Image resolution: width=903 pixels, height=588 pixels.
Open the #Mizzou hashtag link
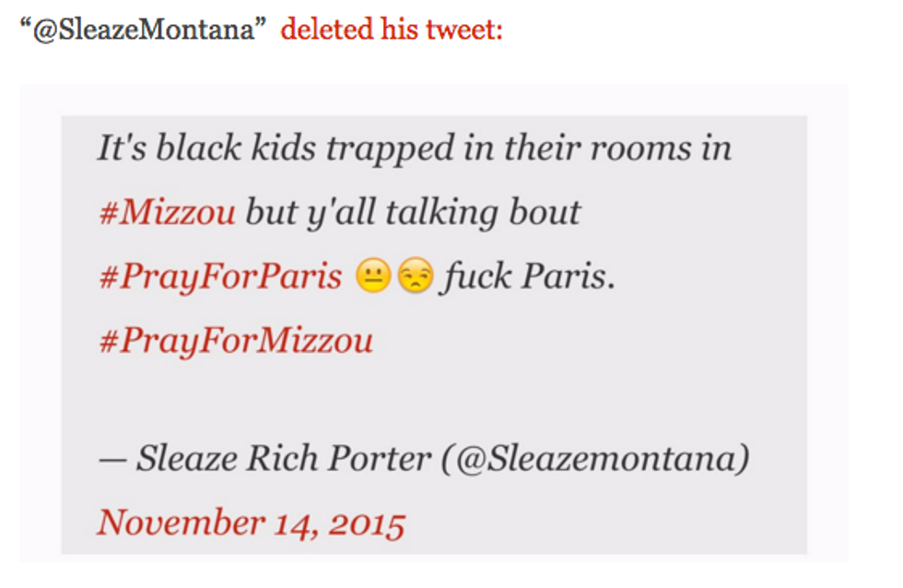tap(166, 213)
